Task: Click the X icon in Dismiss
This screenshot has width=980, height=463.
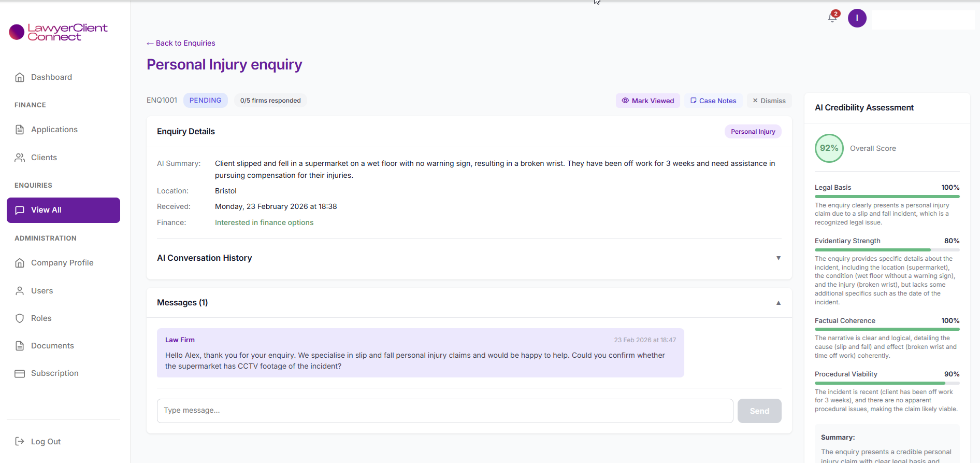Action: coord(755,101)
